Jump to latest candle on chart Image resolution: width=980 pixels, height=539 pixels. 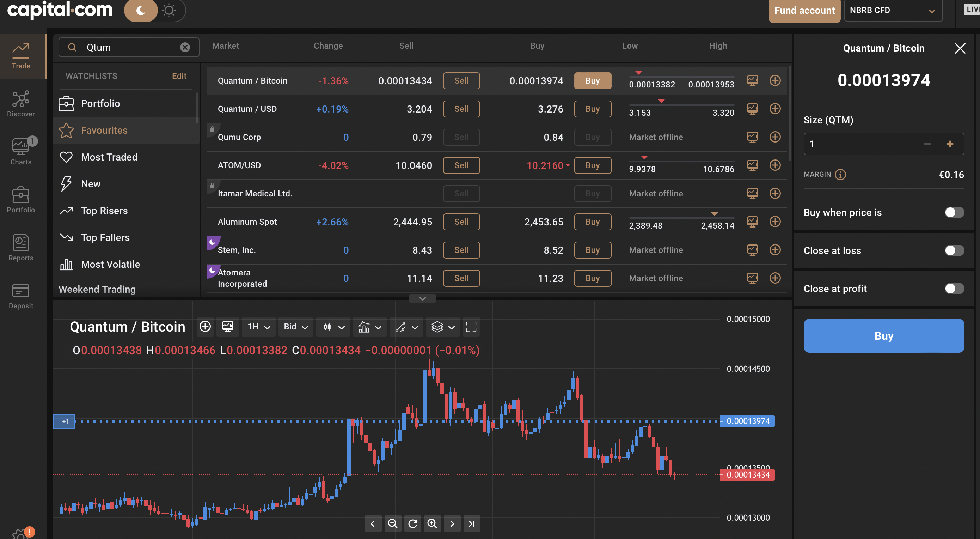point(472,524)
